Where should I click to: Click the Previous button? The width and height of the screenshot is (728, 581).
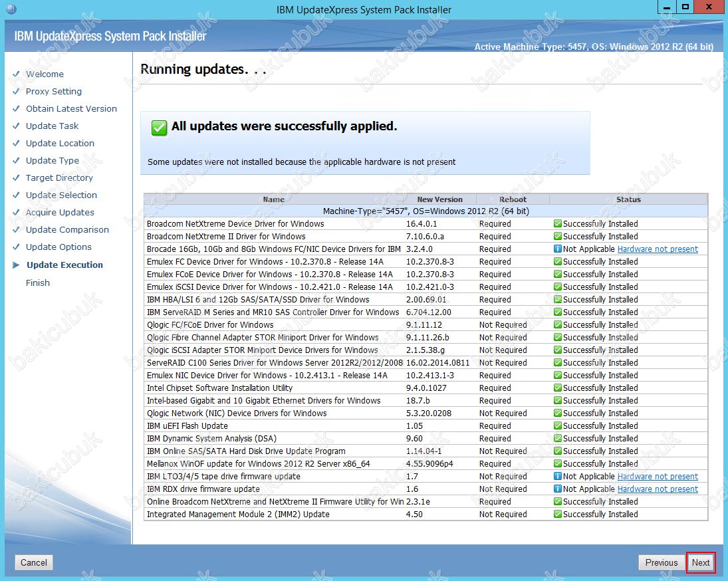pos(661,562)
